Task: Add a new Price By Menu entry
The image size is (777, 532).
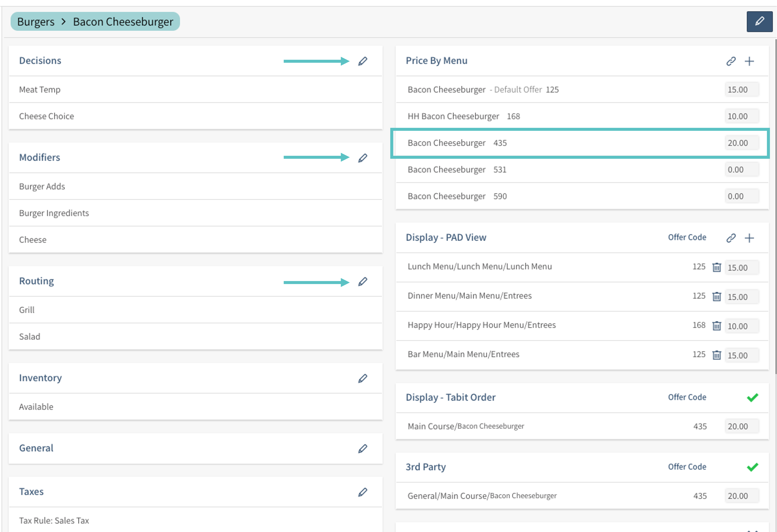Action: coord(749,61)
